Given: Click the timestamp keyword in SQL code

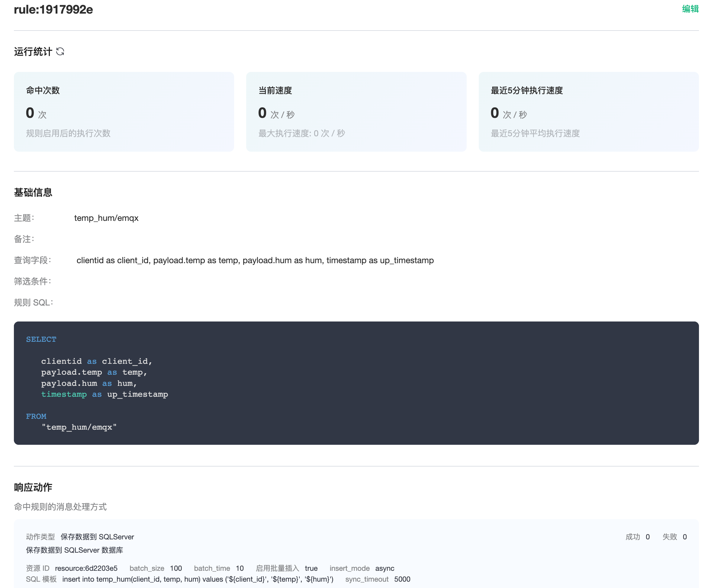Looking at the screenshot, I should [64, 394].
